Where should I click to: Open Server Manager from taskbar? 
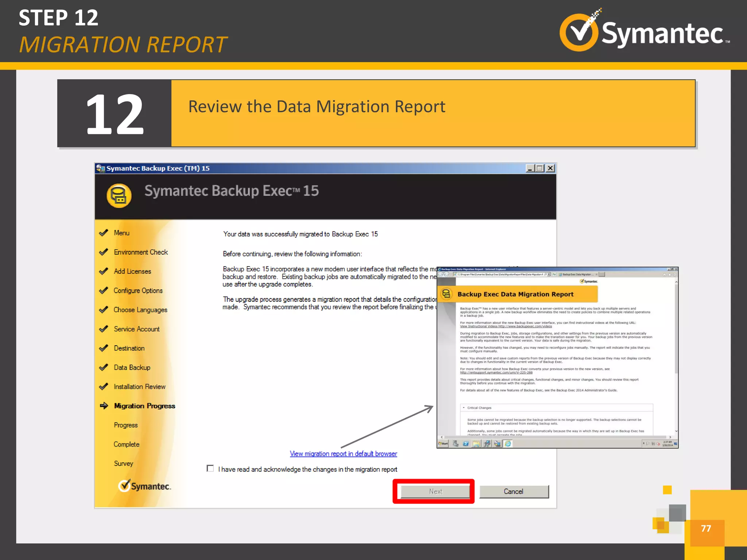click(456, 444)
